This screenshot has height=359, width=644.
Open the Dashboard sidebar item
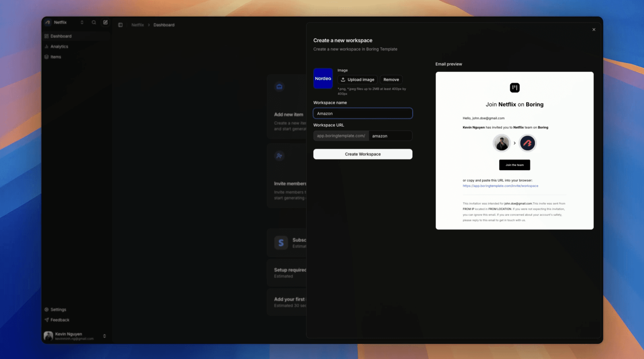[61, 36]
